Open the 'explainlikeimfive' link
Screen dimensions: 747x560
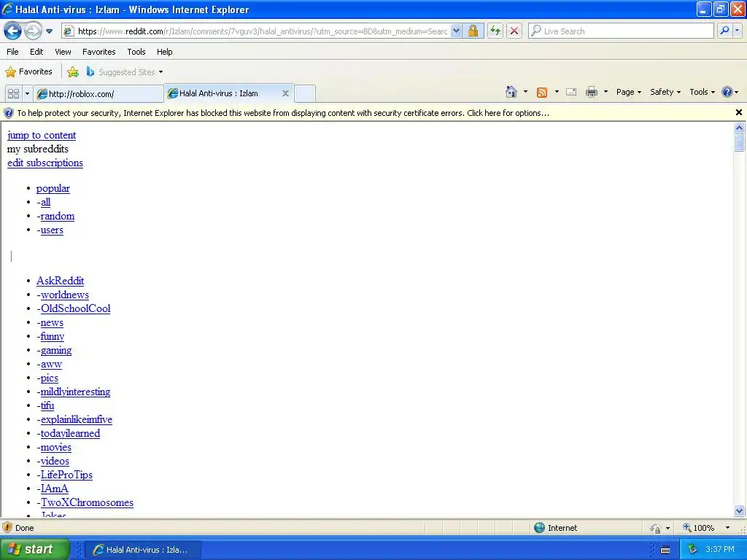[x=76, y=419]
